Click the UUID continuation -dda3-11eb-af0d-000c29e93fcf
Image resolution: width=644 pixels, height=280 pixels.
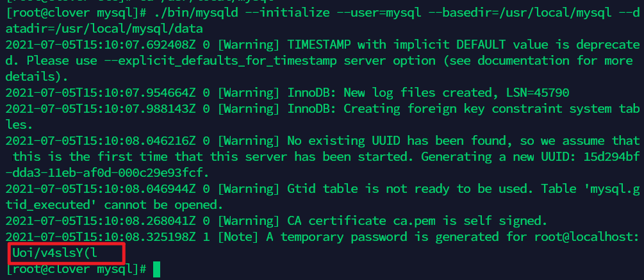pos(108,173)
